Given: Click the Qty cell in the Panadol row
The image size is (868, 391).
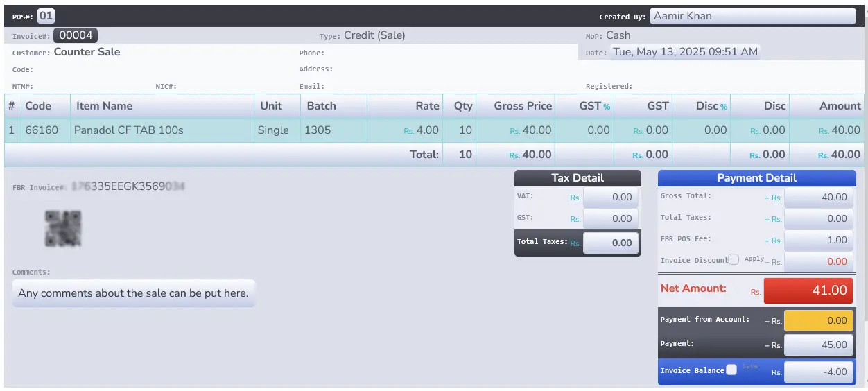Looking at the screenshot, I should [462, 130].
